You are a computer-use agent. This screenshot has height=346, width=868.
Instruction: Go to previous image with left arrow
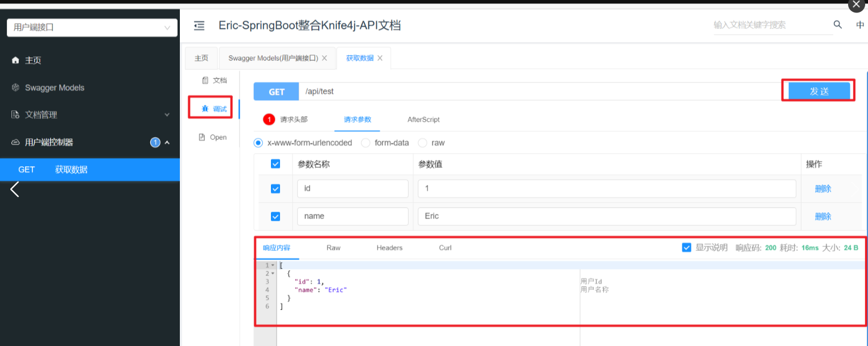click(15, 190)
